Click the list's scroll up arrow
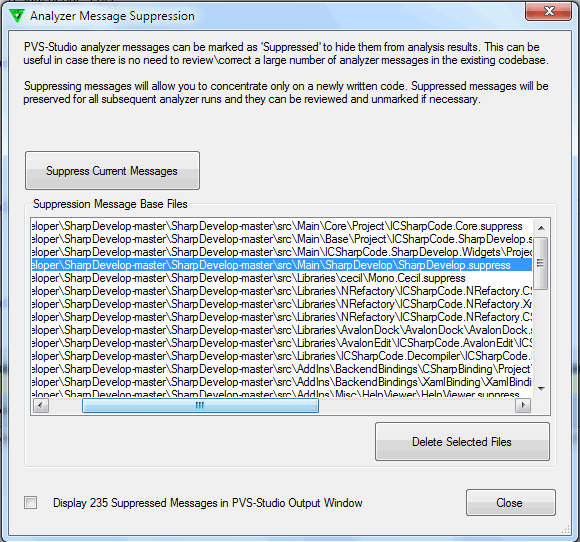Screen dimensions: 580x542 coord(541,228)
